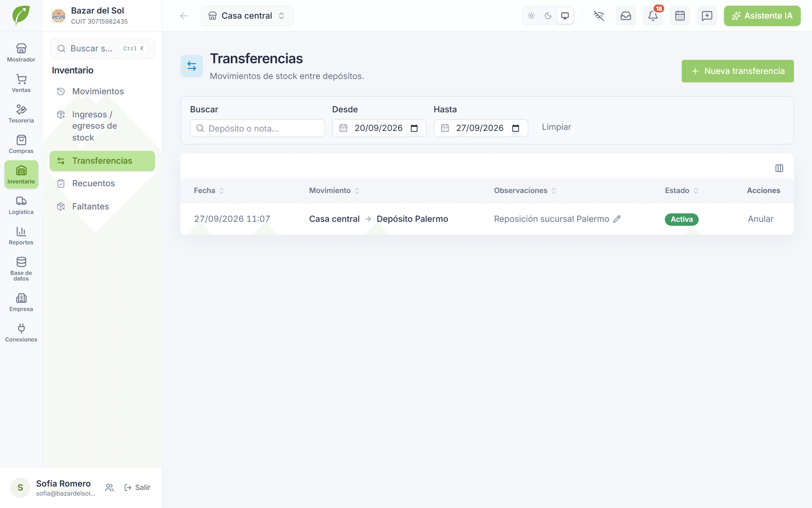
Task: Sort table by Movimiento column
Action: click(x=334, y=190)
